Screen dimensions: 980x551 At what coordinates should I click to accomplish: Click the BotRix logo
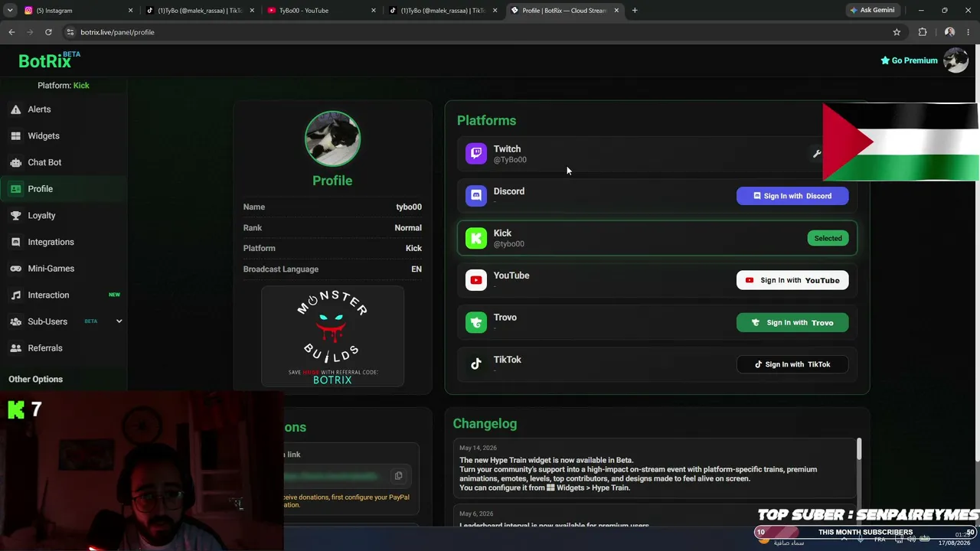49,60
